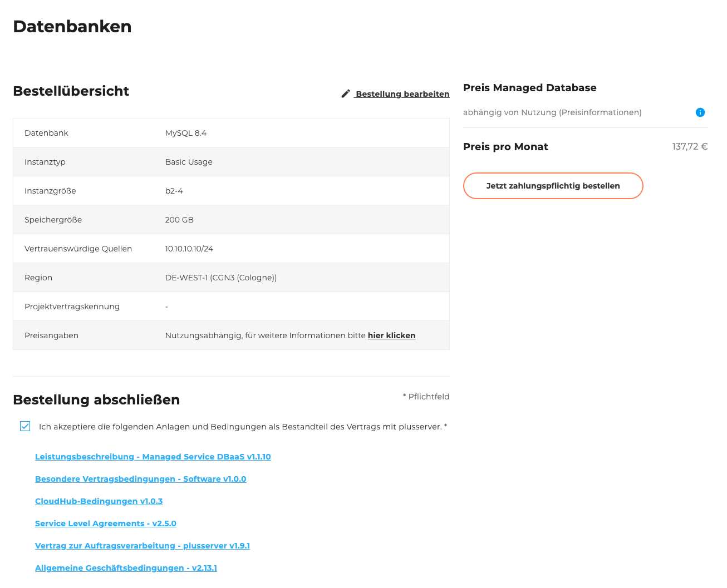Open Vertrag zur Auftragsverarbeitung - plusserver v1.9.1
Viewport: 727px width, 588px height.
[142, 546]
